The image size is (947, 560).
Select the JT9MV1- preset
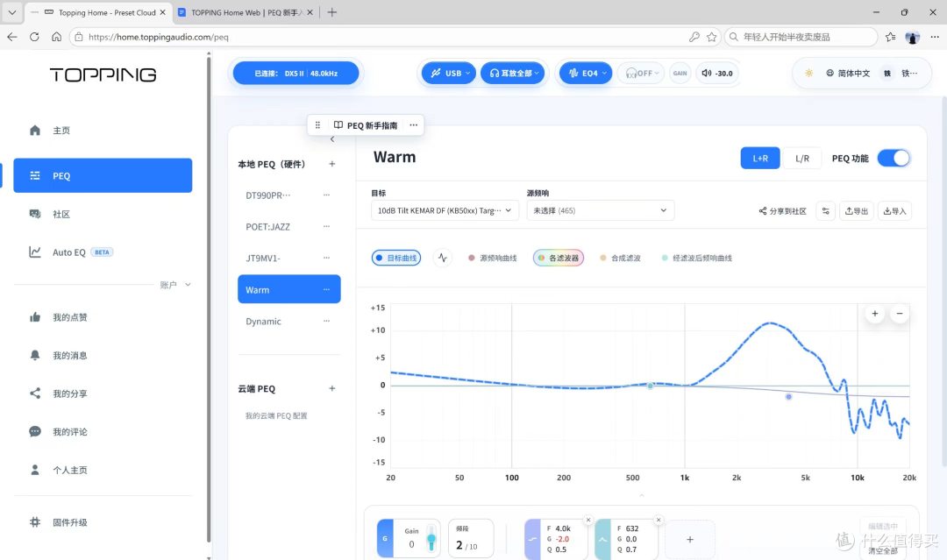pyautogui.click(x=263, y=258)
